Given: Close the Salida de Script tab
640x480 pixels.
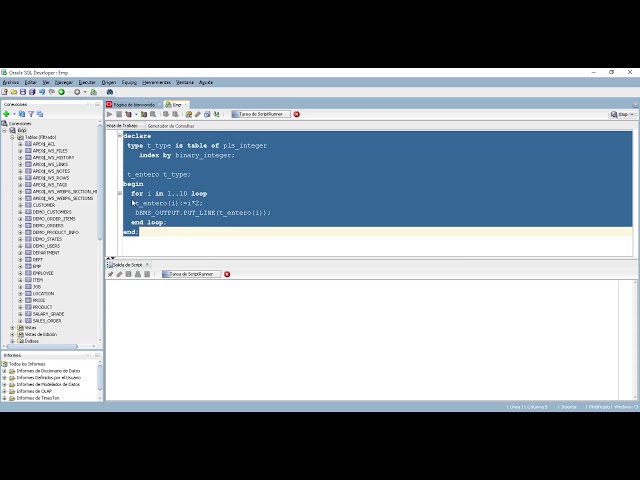Looking at the screenshot, I should [x=147, y=264].
